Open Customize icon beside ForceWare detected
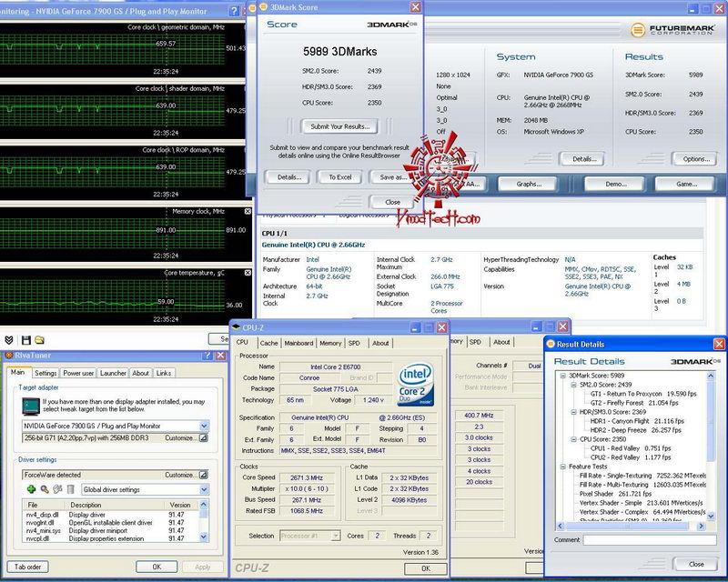Screen dimensions: 728x582 click(x=203, y=475)
